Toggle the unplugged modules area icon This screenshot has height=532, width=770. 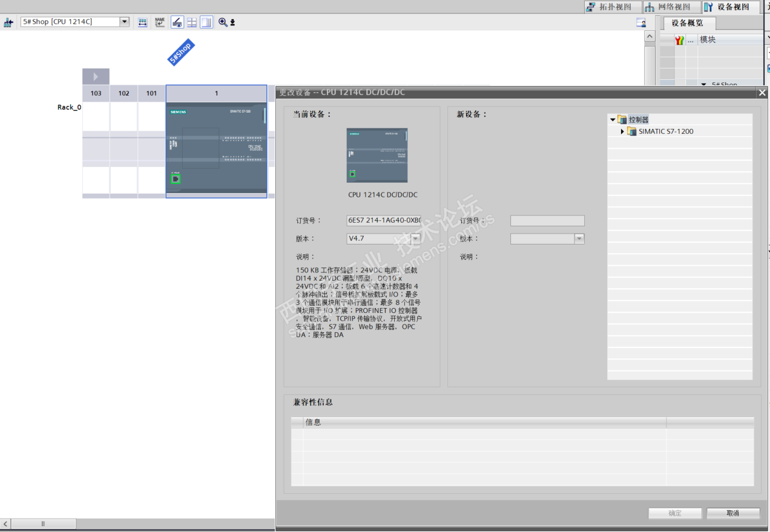click(177, 22)
